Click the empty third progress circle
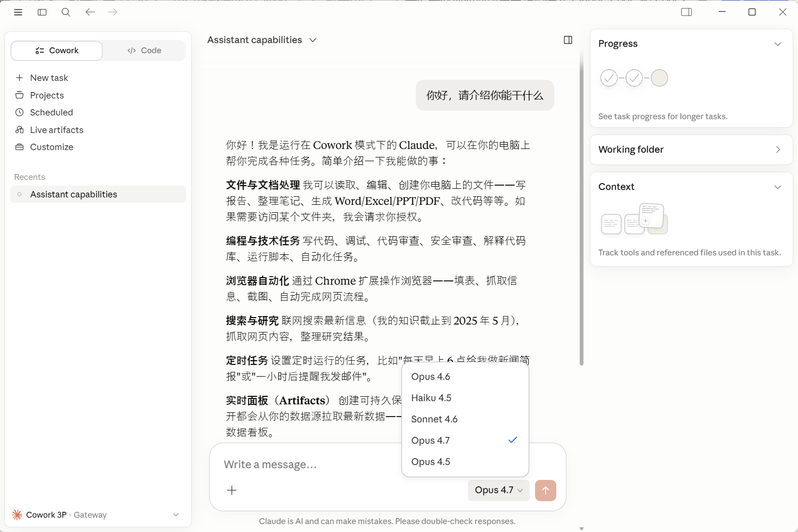Screen dimensions: 798x532 coord(659,78)
